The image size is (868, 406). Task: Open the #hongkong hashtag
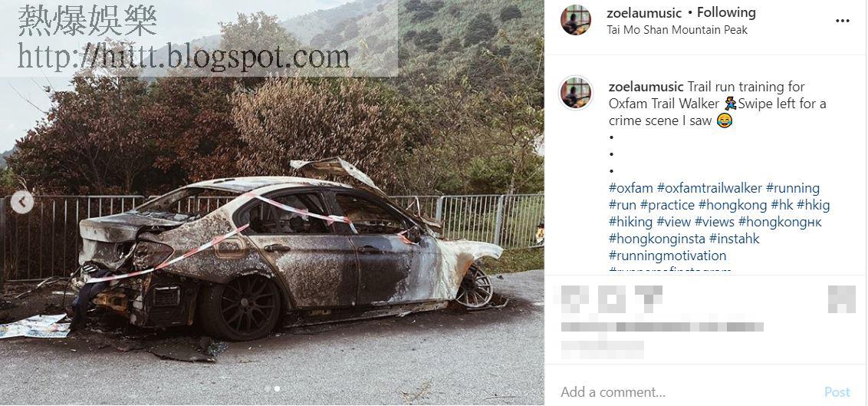coord(732,206)
